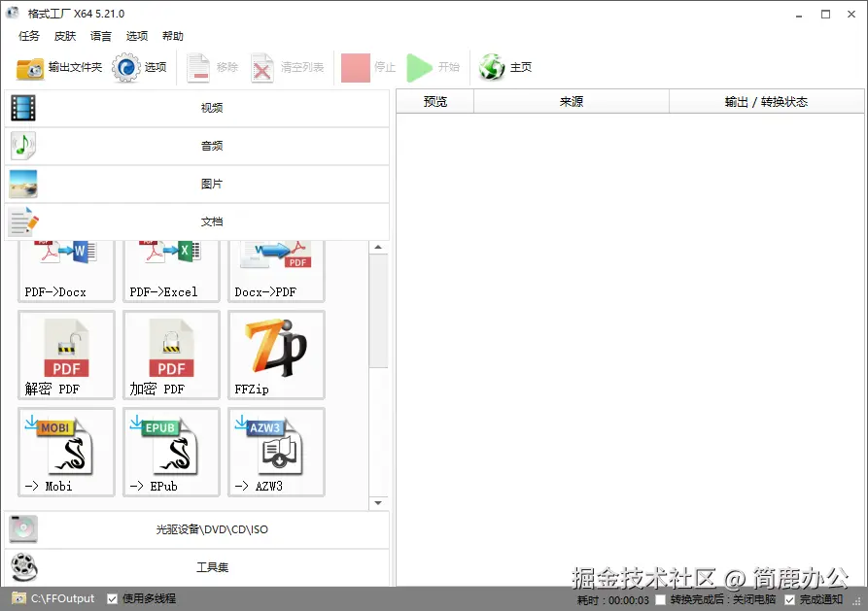Click the film reel toolset icon
Viewport: 868px width, 611px height.
coord(23,567)
